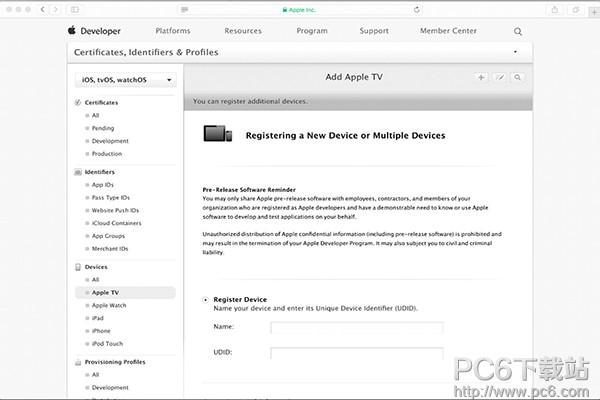Expand the Certificates, Identifiers & Profiles account arrow
The width and height of the screenshot is (600, 400).
click(x=515, y=52)
